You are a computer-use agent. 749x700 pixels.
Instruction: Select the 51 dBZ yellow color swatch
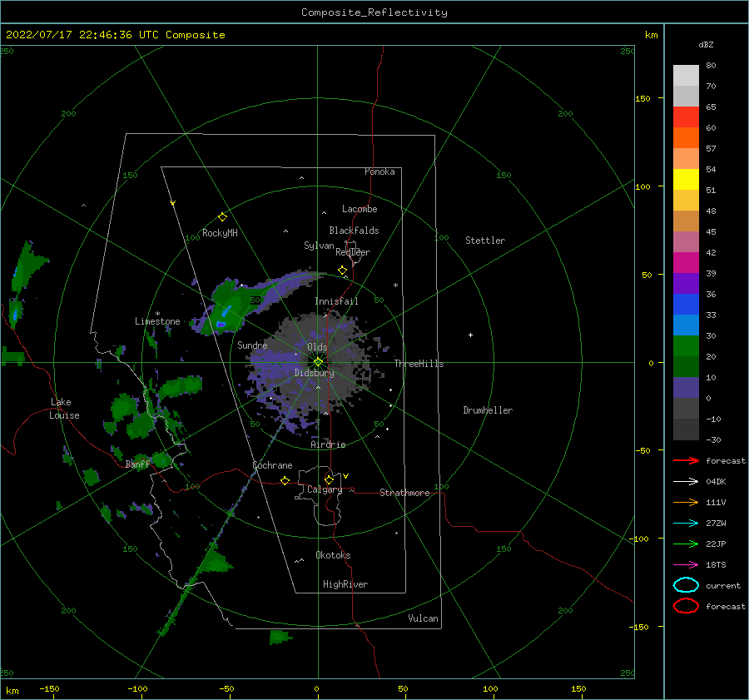coord(686,180)
